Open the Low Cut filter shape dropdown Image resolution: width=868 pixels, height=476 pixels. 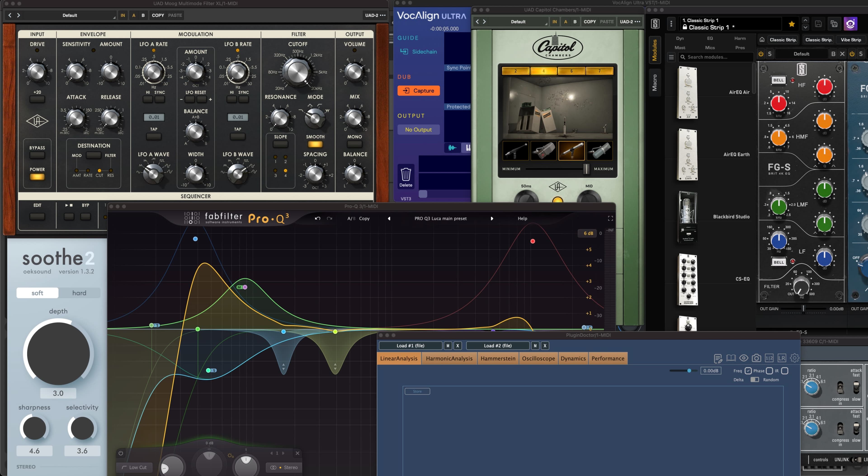coord(134,467)
